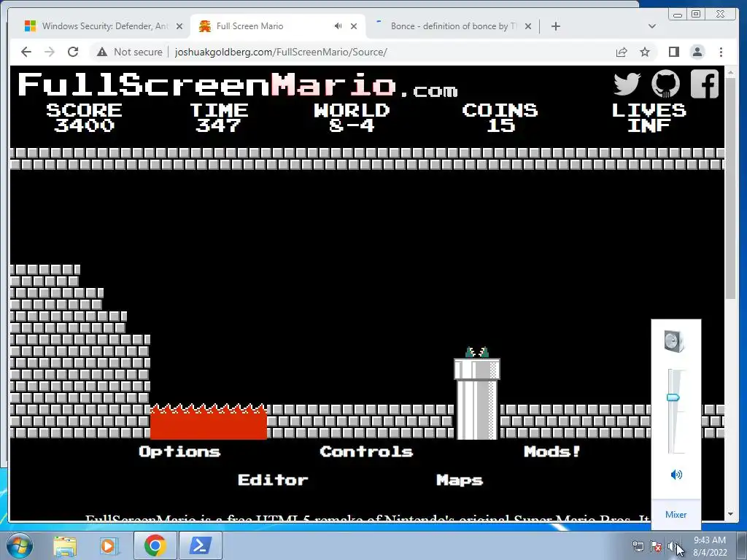
Task: Click the network tray icon
Action: tap(638, 546)
